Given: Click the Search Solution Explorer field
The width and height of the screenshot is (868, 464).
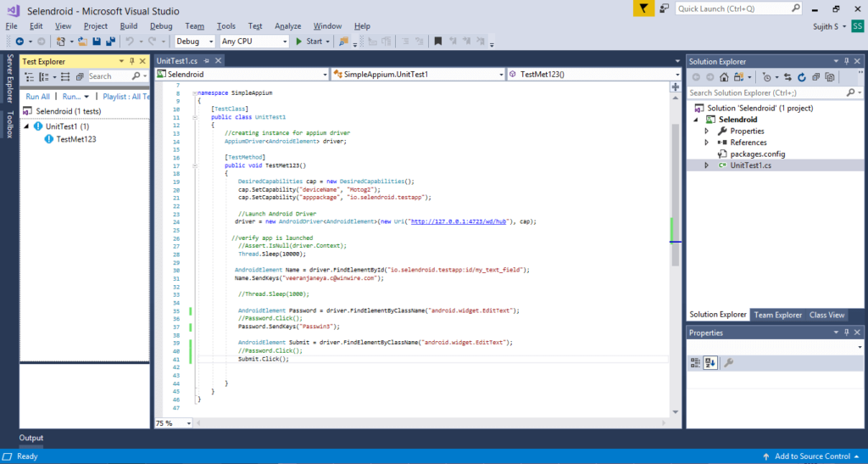Looking at the screenshot, I should 774,93.
